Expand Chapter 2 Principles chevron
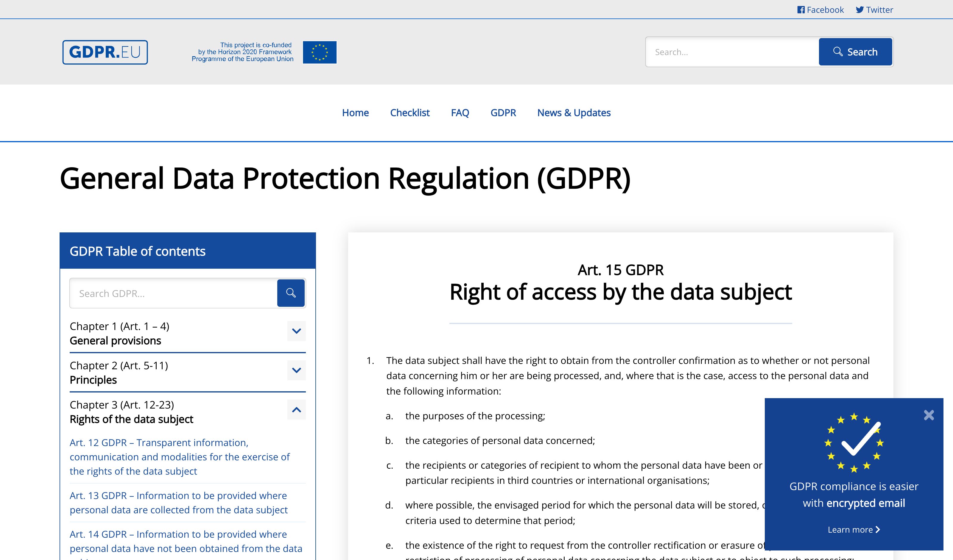Image resolution: width=953 pixels, height=560 pixels. [x=297, y=370]
